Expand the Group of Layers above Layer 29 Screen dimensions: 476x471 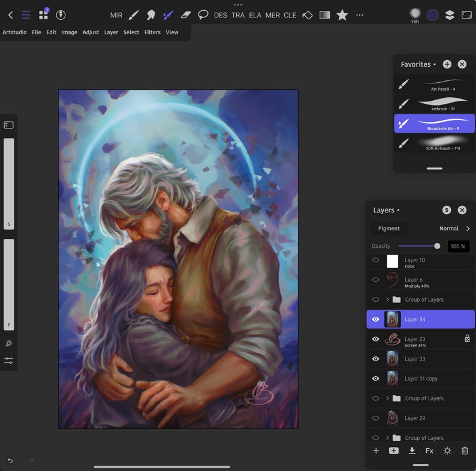coord(387,398)
